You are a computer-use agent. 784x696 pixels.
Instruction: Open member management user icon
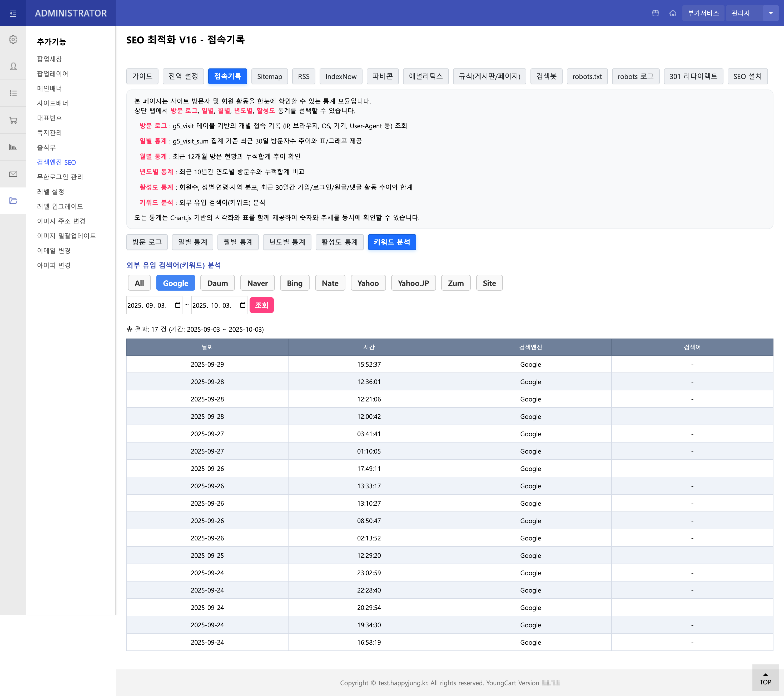tap(13, 66)
